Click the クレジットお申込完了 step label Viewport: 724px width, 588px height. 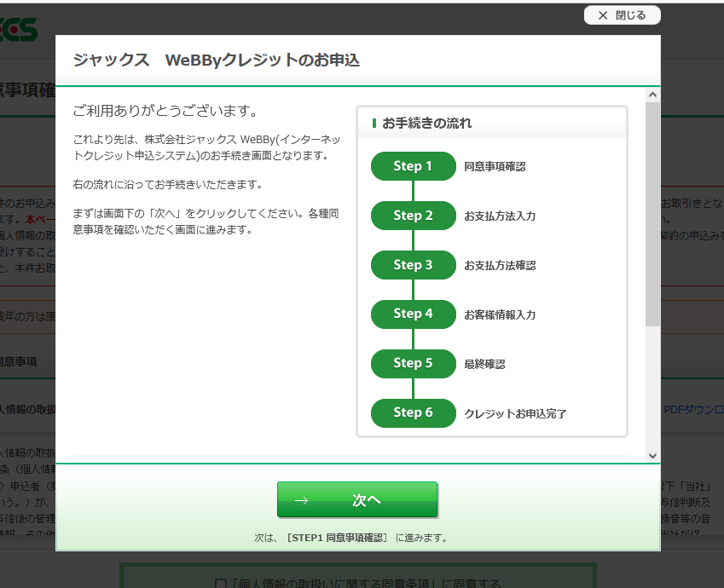click(x=515, y=414)
